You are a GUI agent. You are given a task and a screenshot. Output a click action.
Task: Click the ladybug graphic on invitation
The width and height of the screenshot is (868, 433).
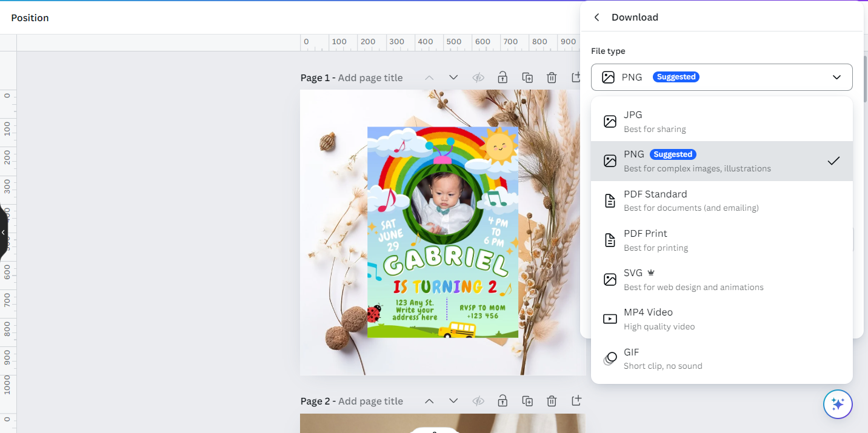pos(373,313)
